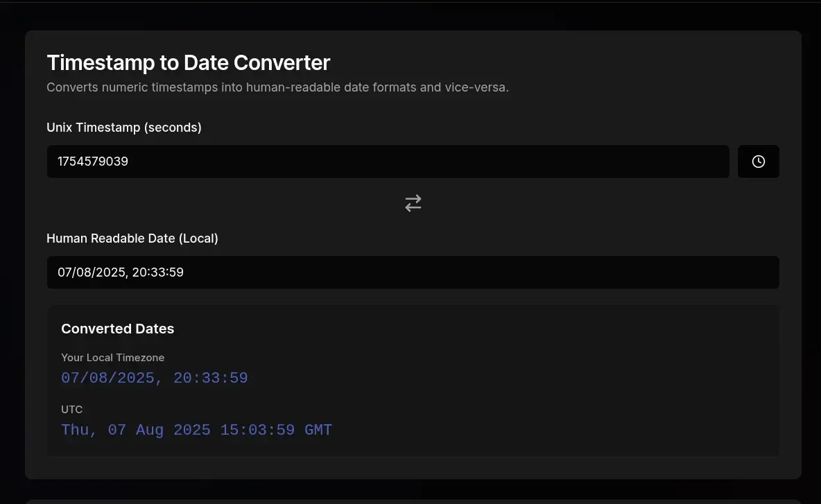Click the Converted Dates card background
Image resolution: width=821 pixels, height=504 pixels.
point(555,380)
